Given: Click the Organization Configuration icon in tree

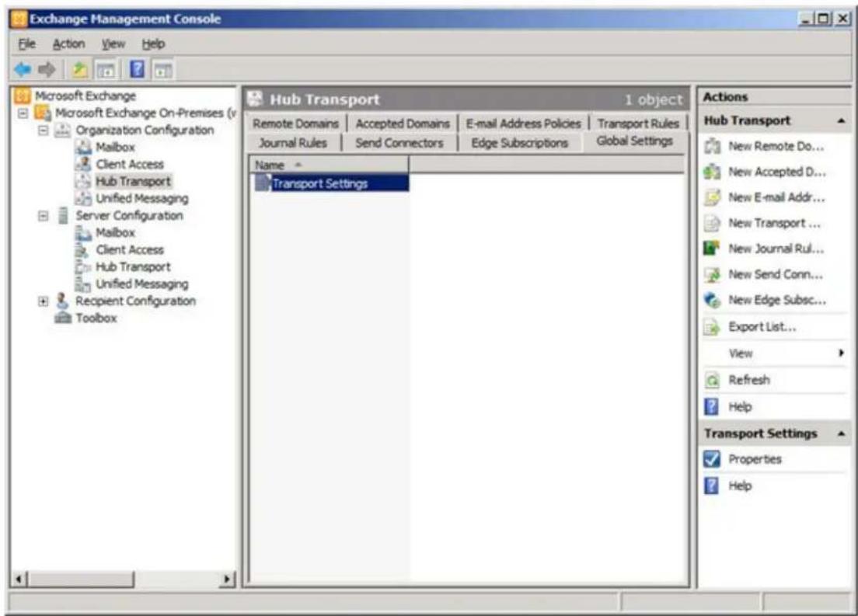Looking at the screenshot, I should click(63, 131).
